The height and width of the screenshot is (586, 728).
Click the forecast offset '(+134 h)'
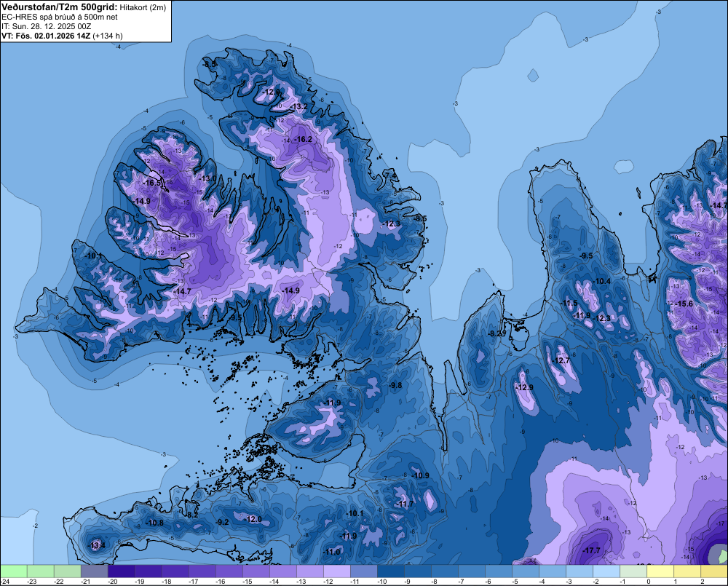click(x=108, y=36)
